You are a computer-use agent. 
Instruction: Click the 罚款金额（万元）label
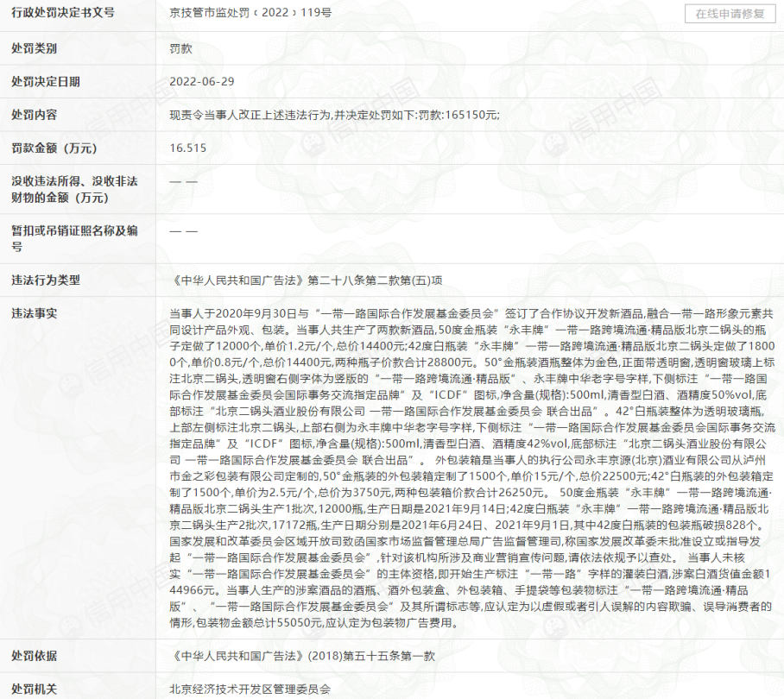click(x=54, y=148)
